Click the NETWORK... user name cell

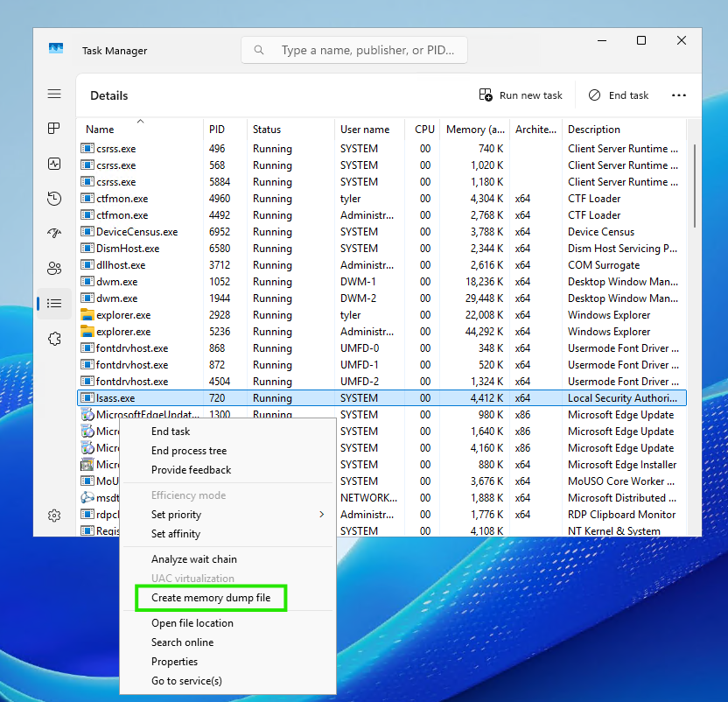tap(368, 497)
